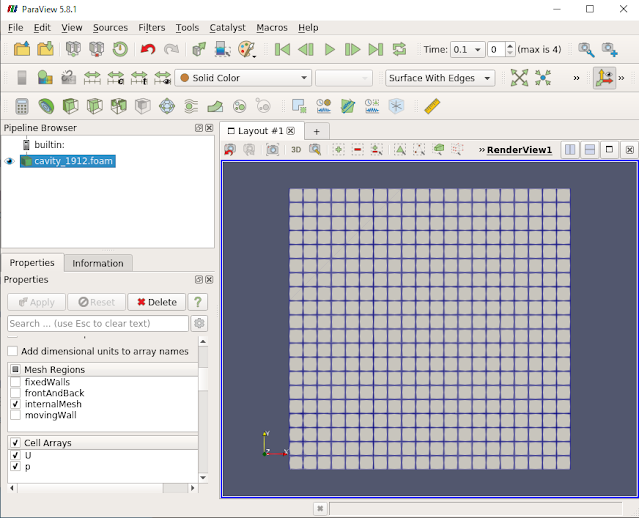Image resolution: width=639 pixels, height=518 pixels.
Task: Toggle the Cell Arrays header checkbox
Action: point(15,443)
